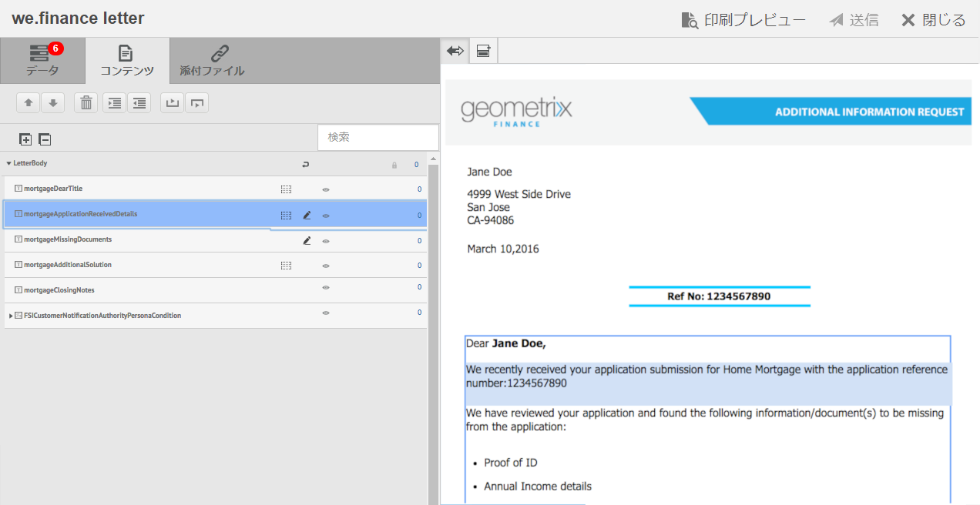Click the return arrow icon on LetterBody row
Image resolution: width=980 pixels, height=505 pixels.
point(305,164)
